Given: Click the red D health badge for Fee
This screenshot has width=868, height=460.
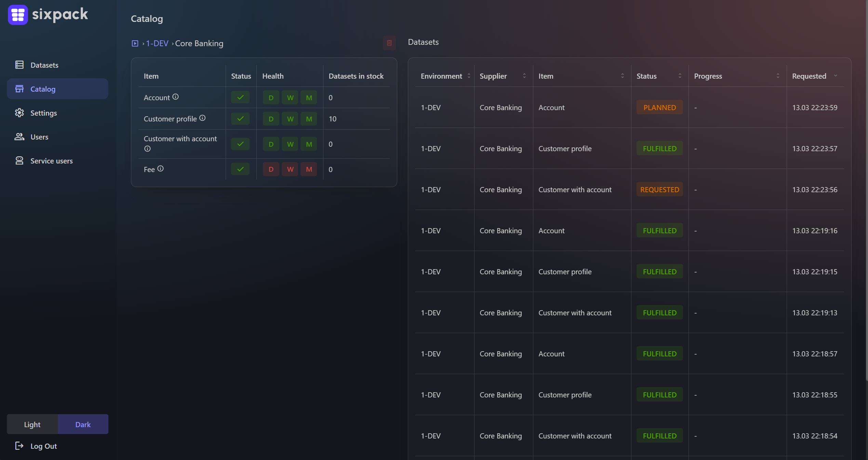Looking at the screenshot, I should pyautogui.click(x=271, y=169).
